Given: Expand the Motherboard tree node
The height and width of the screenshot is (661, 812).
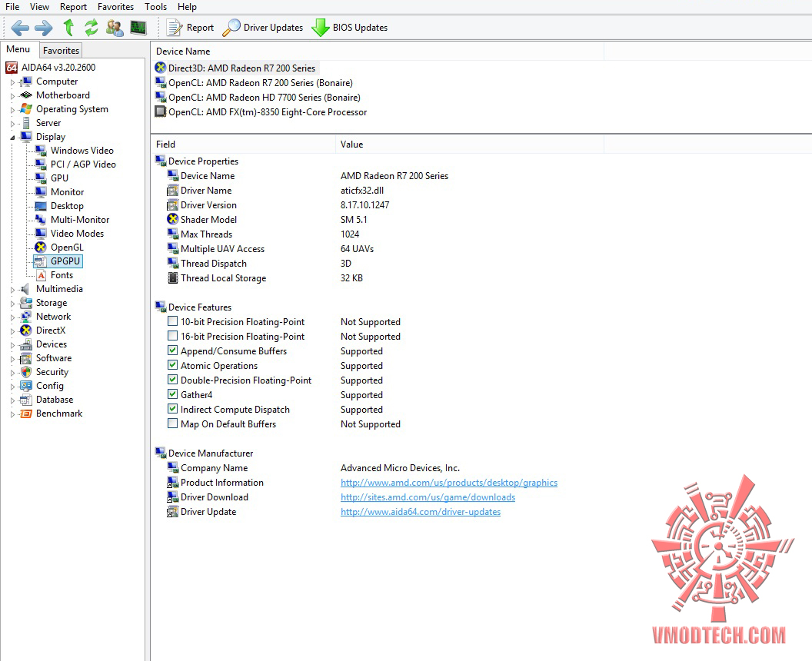Looking at the screenshot, I should tap(12, 96).
